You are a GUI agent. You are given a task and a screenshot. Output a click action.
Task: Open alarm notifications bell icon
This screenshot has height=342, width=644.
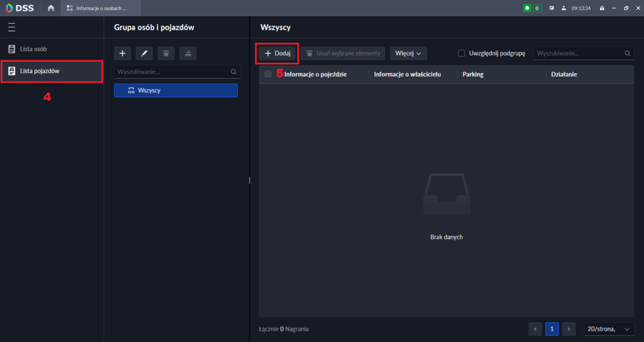[x=527, y=8]
